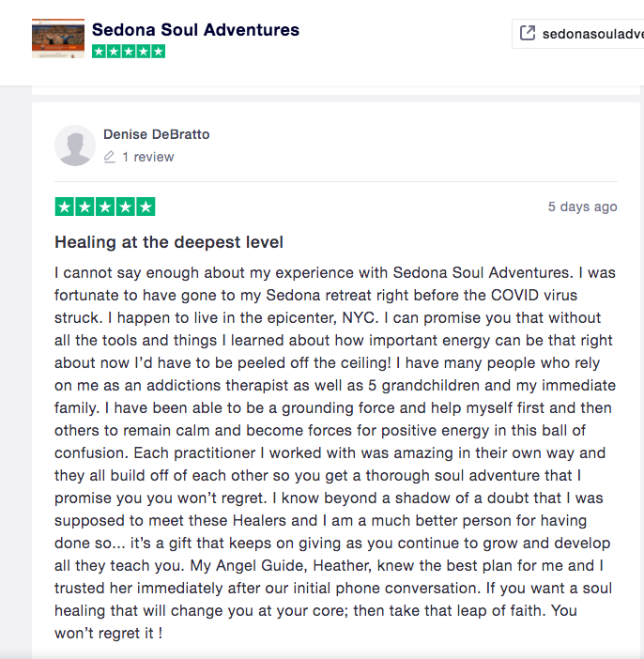Screen dimensions: 644x659
Task: Open the Sedona Soul Adventures company title
Action: [195, 29]
